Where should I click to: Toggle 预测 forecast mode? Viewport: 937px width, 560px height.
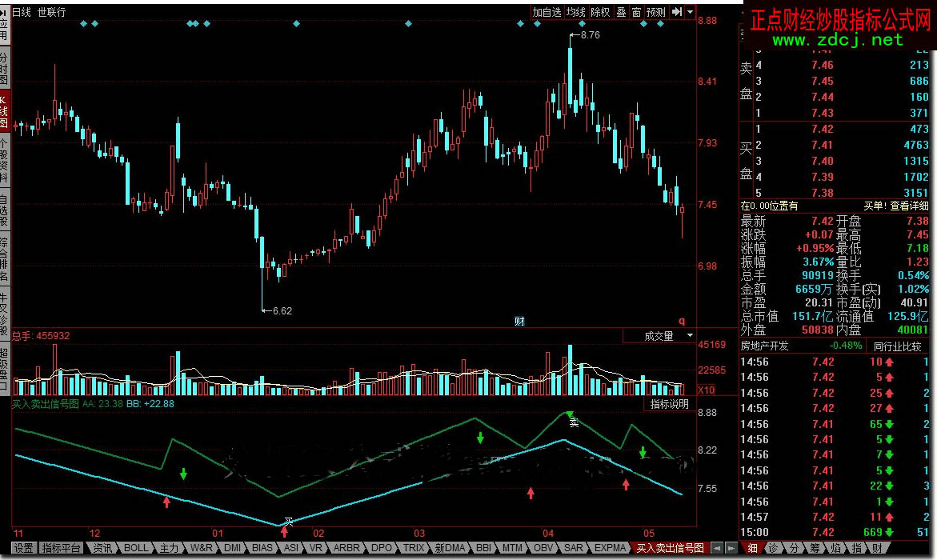[x=656, y=12]
